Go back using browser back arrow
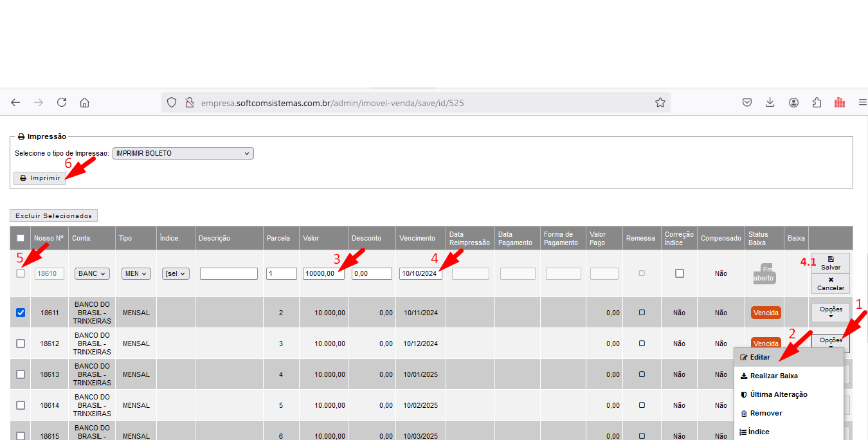The height and width of the screenshot is (440, 868). point(15,102)
